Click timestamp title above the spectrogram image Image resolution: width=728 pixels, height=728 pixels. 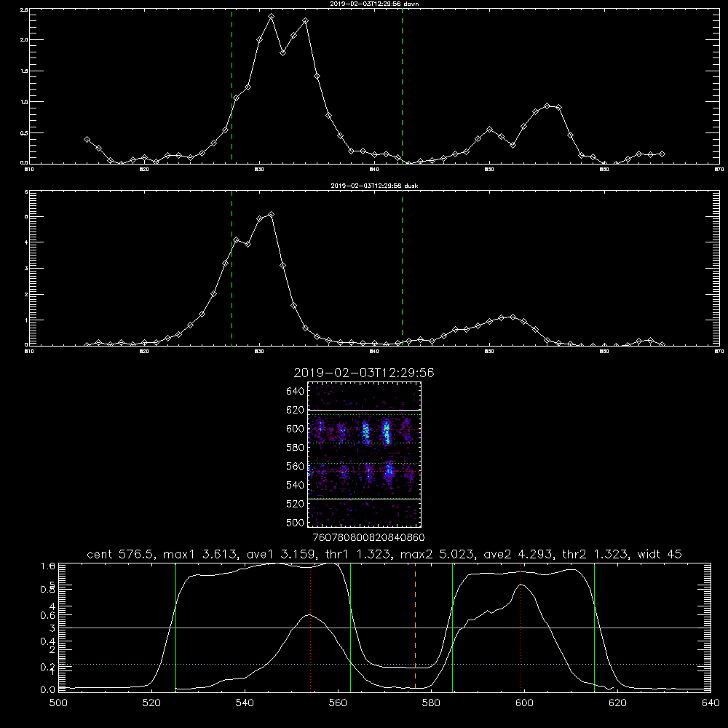click(x=364, y=373)
